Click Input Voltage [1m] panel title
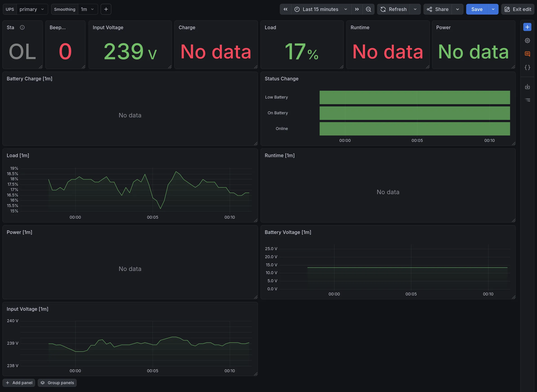 [x=27, y=309]
